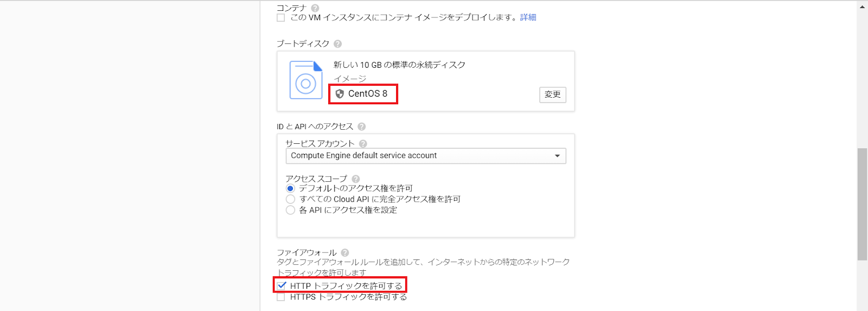Select デフォルトのアクセス権を許可 radio
Image resolution: width=868 pixels, height=311 pixels.
coord(290,188)
